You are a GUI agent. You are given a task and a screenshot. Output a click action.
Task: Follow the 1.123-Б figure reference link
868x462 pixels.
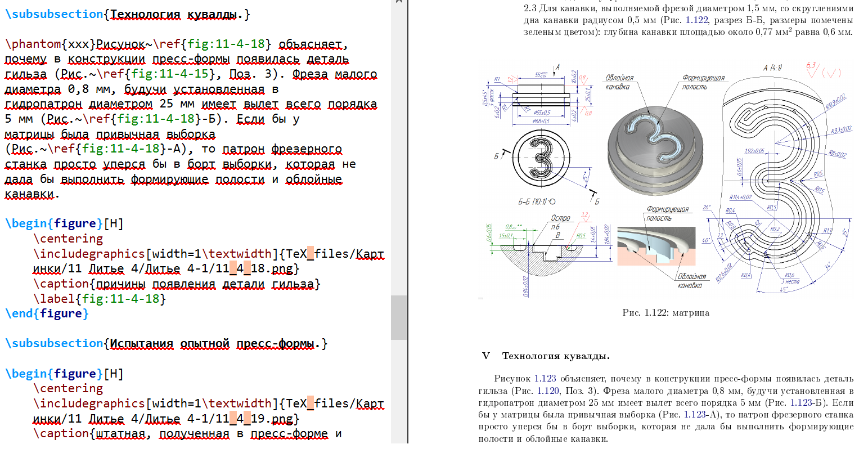(x=800, y=403)
